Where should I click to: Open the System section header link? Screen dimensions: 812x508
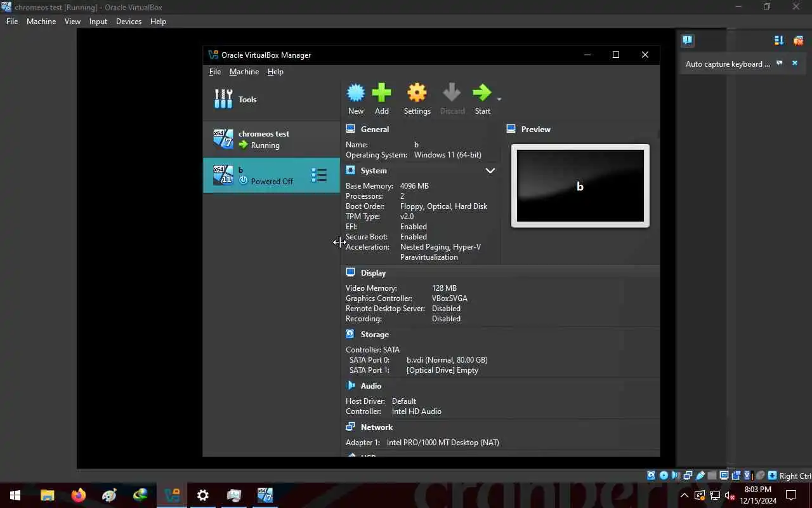pos(374,171)
